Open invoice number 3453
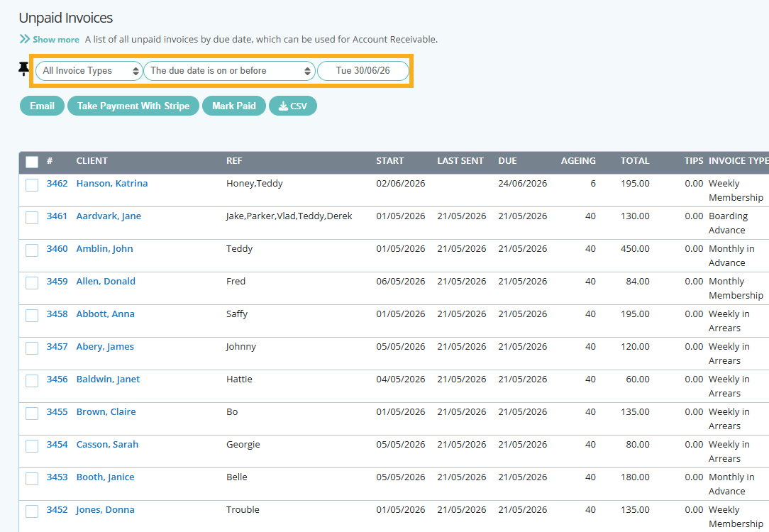 (57, 477)
